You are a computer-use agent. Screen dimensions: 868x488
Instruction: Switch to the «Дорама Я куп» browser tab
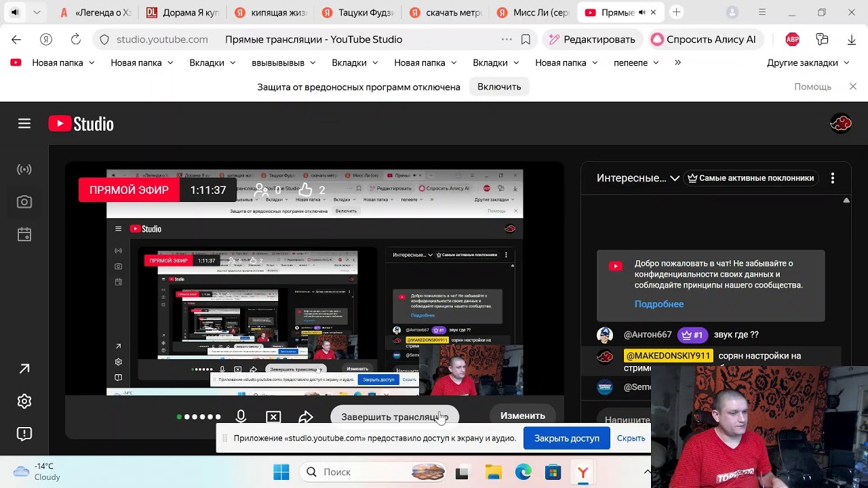click(182, 12)
